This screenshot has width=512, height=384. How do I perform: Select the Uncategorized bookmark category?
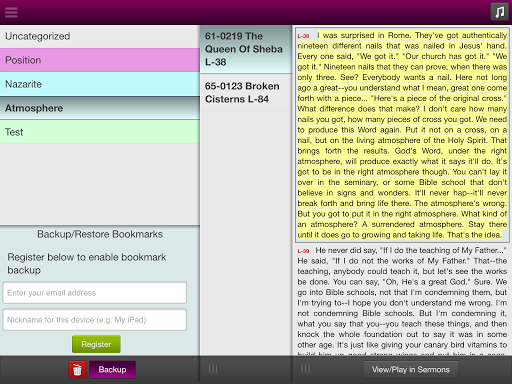[x=100, y=36]
